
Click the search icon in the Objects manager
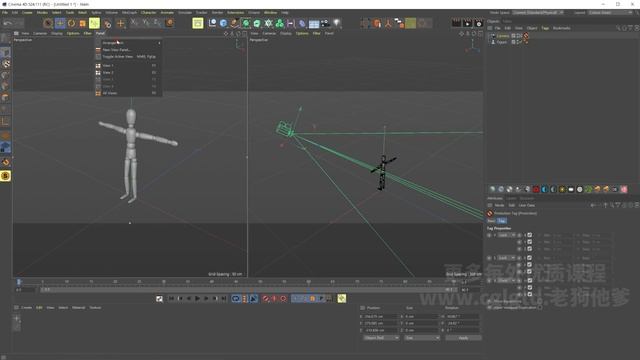pyautogui.click(x=618, y=28)
